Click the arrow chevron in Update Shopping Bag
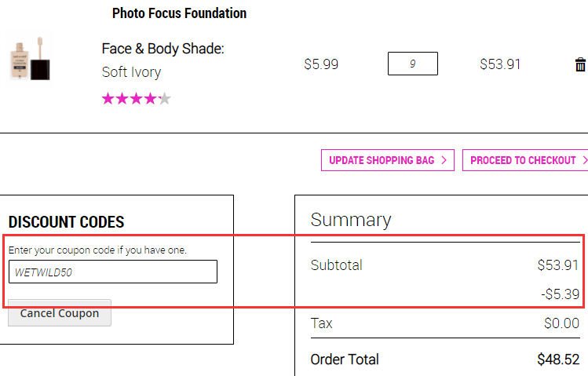The image size is (588, 376). (444, 160)
